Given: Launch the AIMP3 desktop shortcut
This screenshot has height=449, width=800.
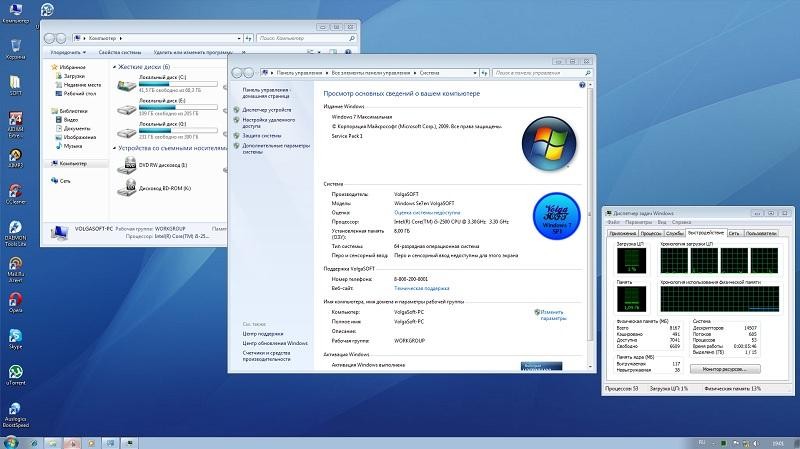Looking at the screenshot, I should click(15, 159).
